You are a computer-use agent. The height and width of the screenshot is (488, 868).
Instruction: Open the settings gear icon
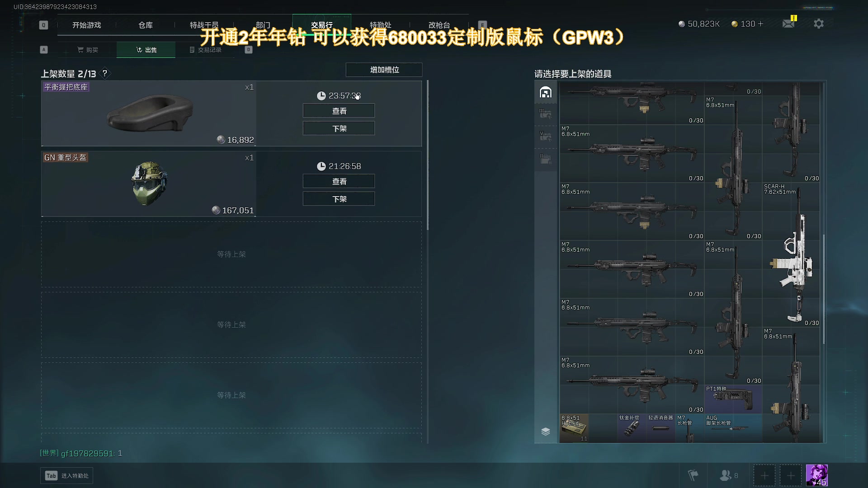819,23
